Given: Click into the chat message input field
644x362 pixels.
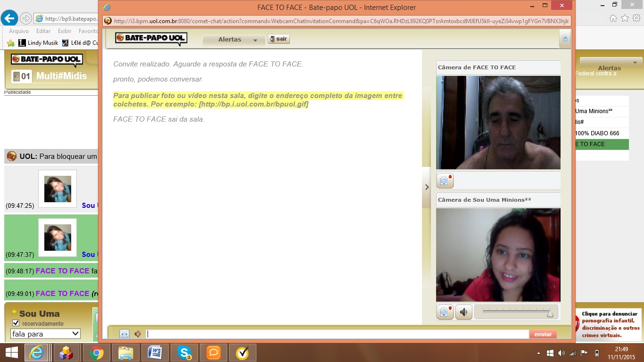Looking at the screenshot, I should click(337, 334).
